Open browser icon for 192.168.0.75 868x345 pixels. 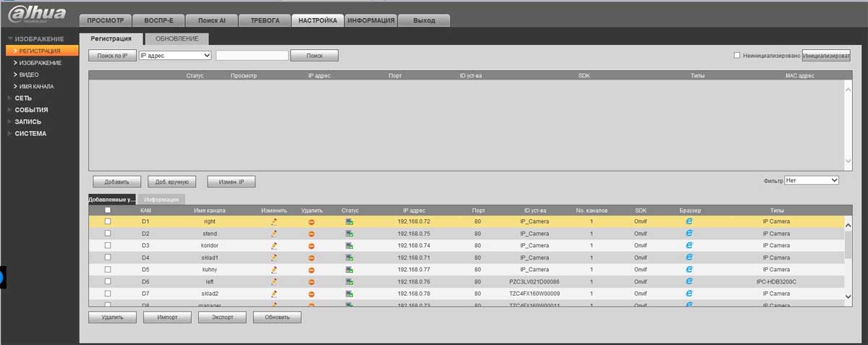pos(689,234)
